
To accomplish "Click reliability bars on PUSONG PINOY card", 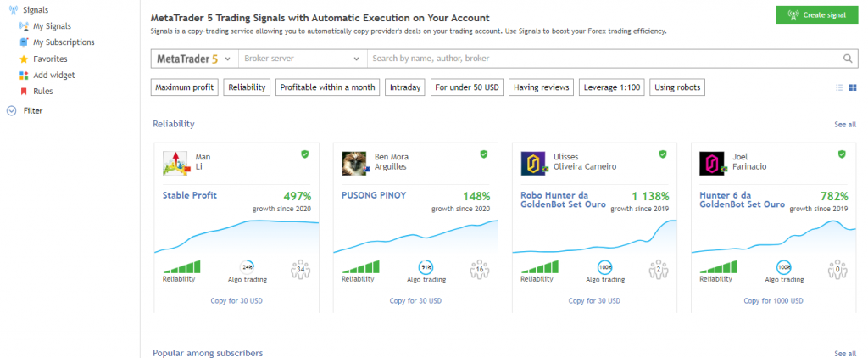I will (x=360, y=267).
